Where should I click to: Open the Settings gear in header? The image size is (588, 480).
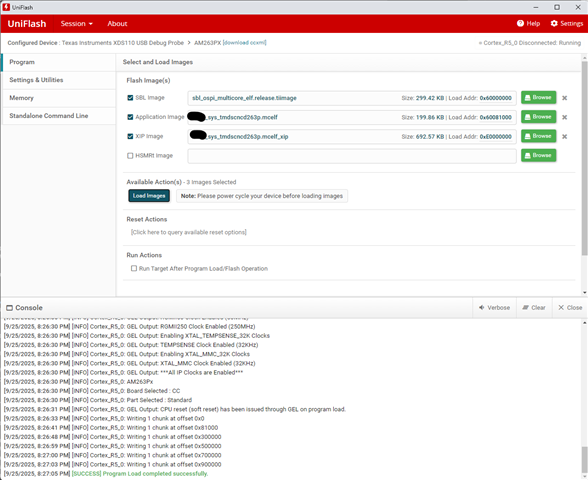554,23
